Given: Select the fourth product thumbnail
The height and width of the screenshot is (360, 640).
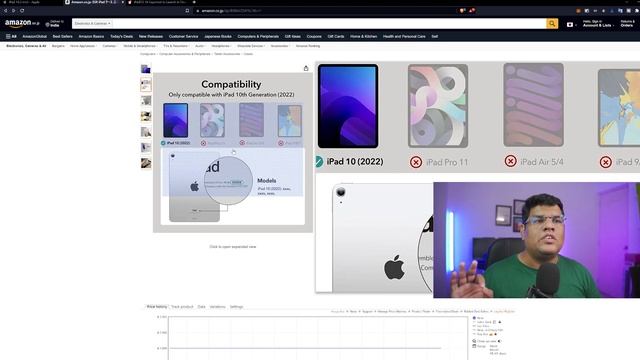Looking at the screenshot, I should (x=146, y=116).
